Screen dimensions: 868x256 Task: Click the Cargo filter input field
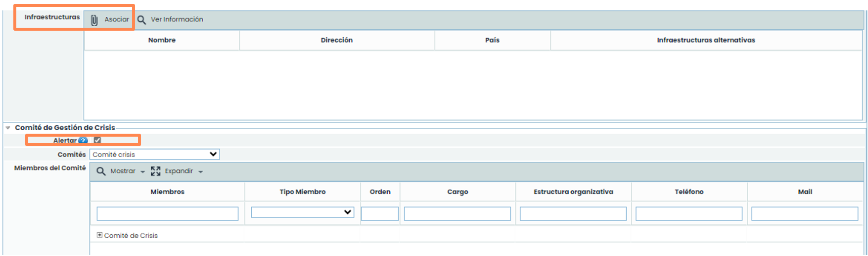(x=457, y=213)
